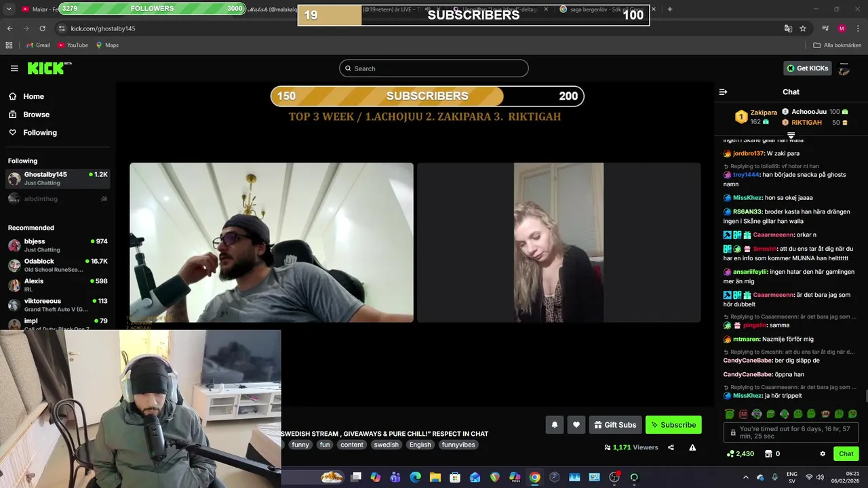The image size is (868, 488).
Task: Open the user avatar menu on Kick
Action: pos(844,68)
